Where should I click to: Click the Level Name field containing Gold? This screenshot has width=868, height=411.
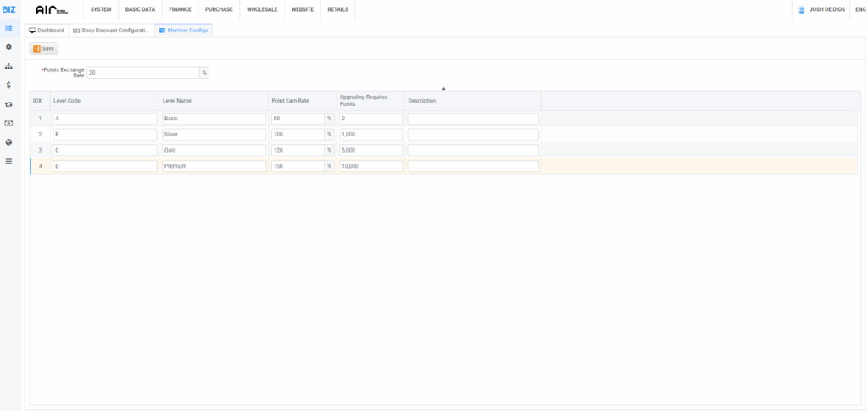(x=214, y=150)
